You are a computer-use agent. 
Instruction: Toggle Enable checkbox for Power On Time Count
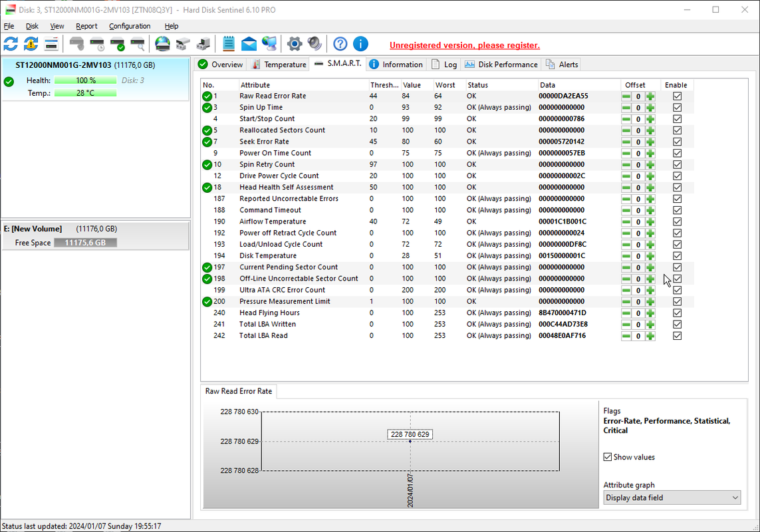click(x=677, y=153)
